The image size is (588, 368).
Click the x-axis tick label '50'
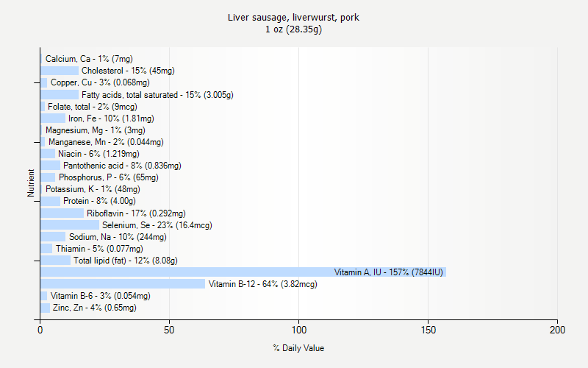[169, 330]
